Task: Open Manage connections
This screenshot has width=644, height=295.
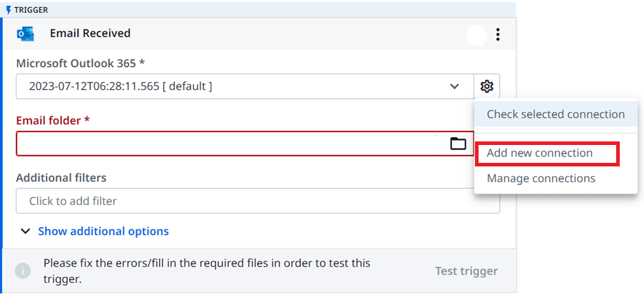Action: [x=541, y=179]
